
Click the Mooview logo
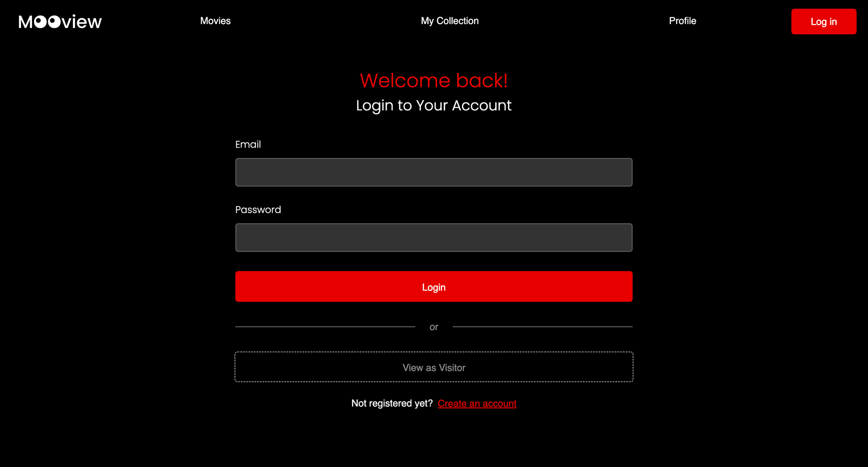[x=60, y=21]
